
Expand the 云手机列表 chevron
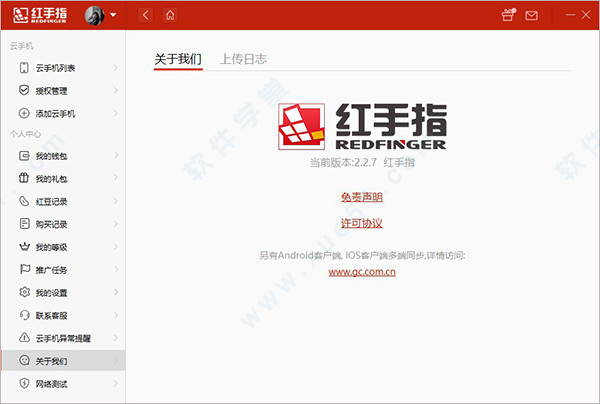116,68
